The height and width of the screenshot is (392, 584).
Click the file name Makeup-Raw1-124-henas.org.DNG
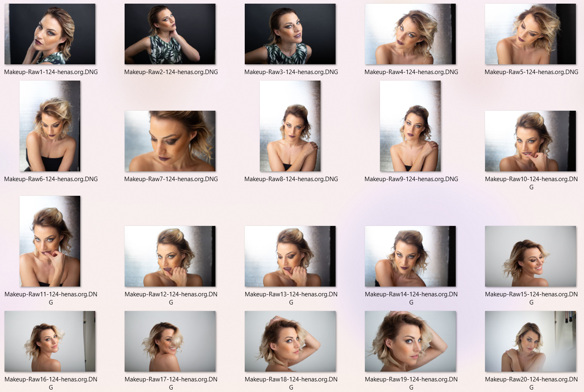point(51,72)
